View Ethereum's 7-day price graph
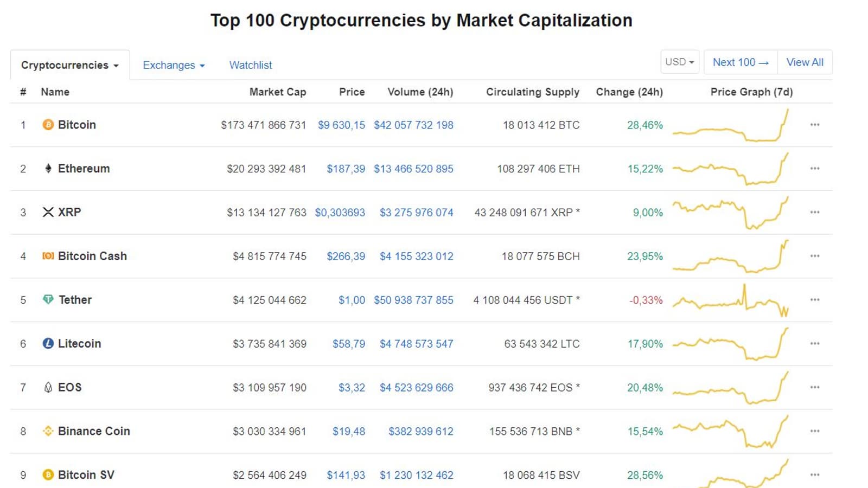Viewport: 868px width, 488px height. pos(730,169)
